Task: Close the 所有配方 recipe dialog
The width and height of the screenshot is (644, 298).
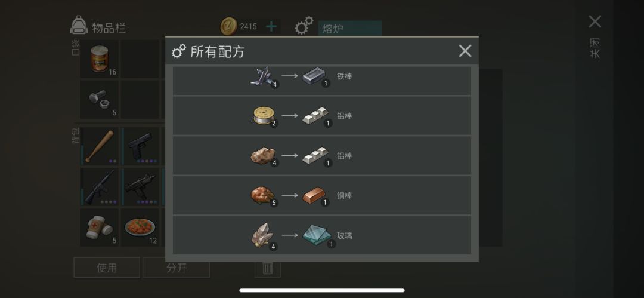Action: [x=465, y=51]
